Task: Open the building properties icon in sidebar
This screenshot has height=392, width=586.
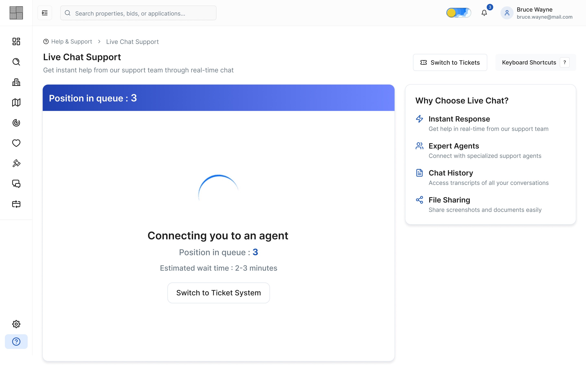Action: 16,82
